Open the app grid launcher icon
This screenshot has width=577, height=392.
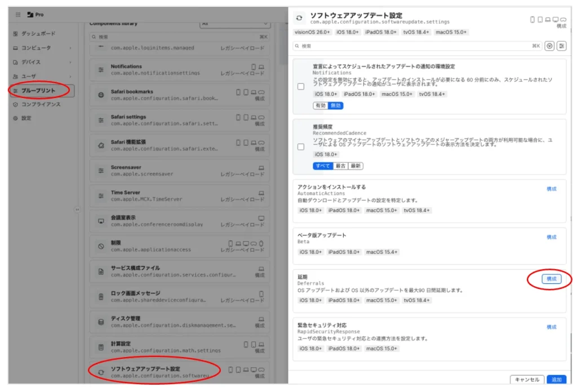(x=18, y=15)
